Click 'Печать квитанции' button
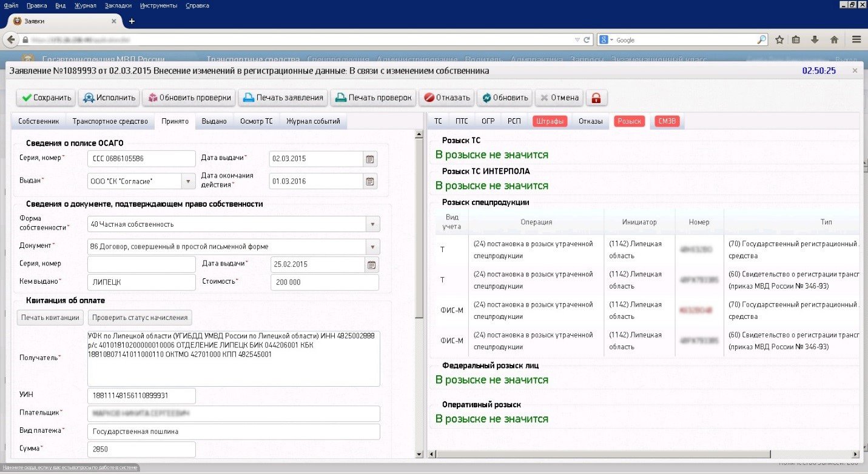 pyautogui.click(x=50, y=318)
